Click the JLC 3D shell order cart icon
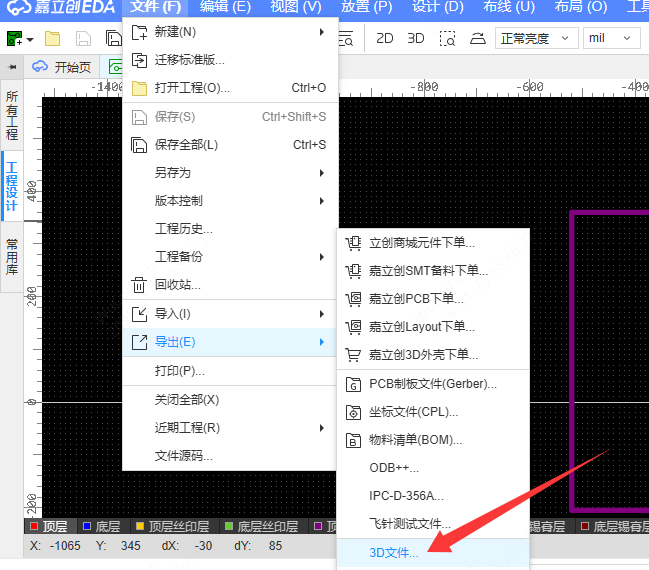The width and height of the screenshot is (649, 570). click(x=352, y=355)
